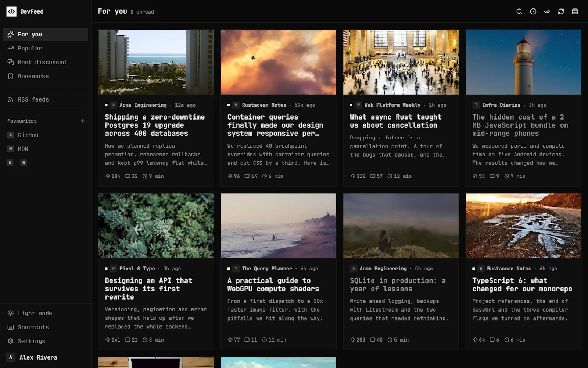Open the succulent plants thumbnail image
The image size is (588, 368).
156,226
